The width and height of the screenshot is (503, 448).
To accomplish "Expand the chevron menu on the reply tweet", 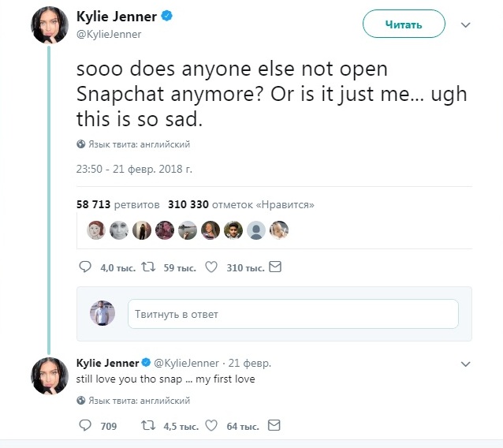I will (x=465, y=364).
